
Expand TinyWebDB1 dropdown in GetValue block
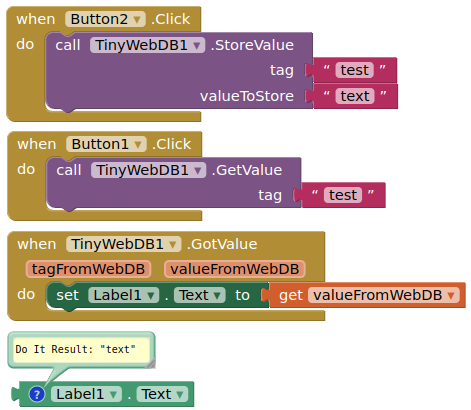click(x=148, y=170)
